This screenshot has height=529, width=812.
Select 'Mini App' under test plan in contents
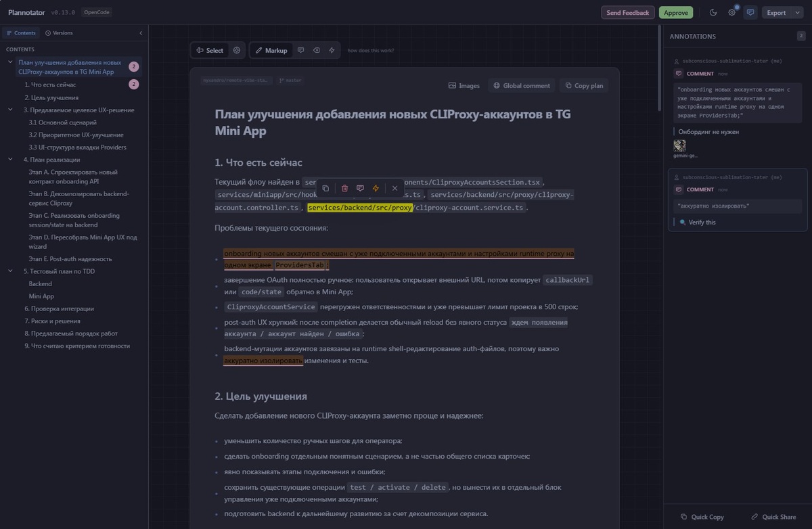click(41, 296)
